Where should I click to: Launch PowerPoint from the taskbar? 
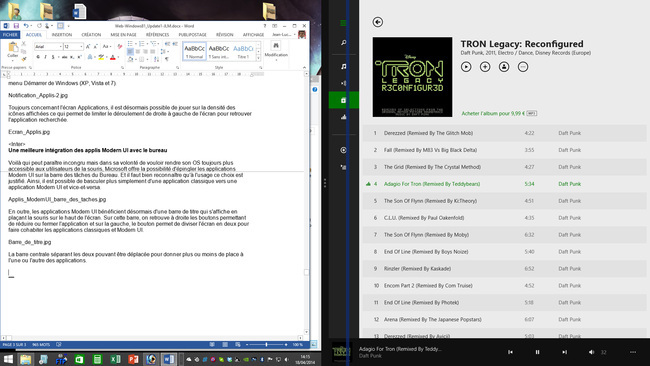133,359
